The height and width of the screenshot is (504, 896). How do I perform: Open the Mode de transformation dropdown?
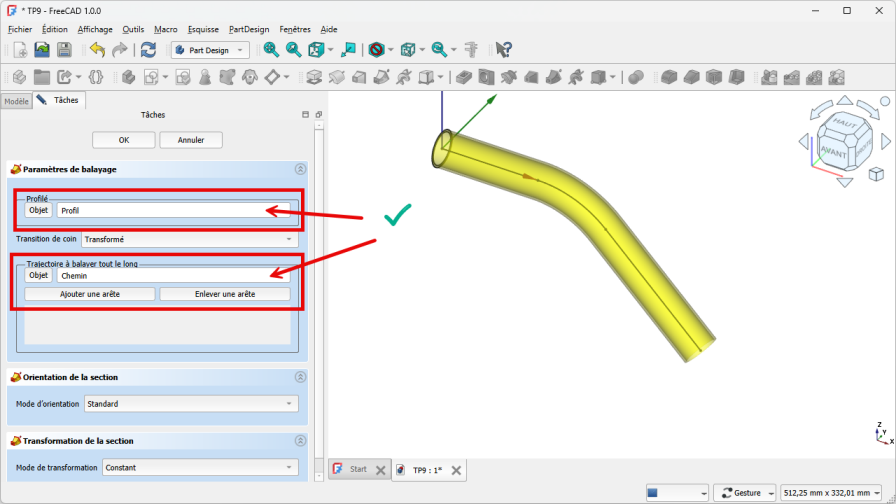[x=200, y=467]
